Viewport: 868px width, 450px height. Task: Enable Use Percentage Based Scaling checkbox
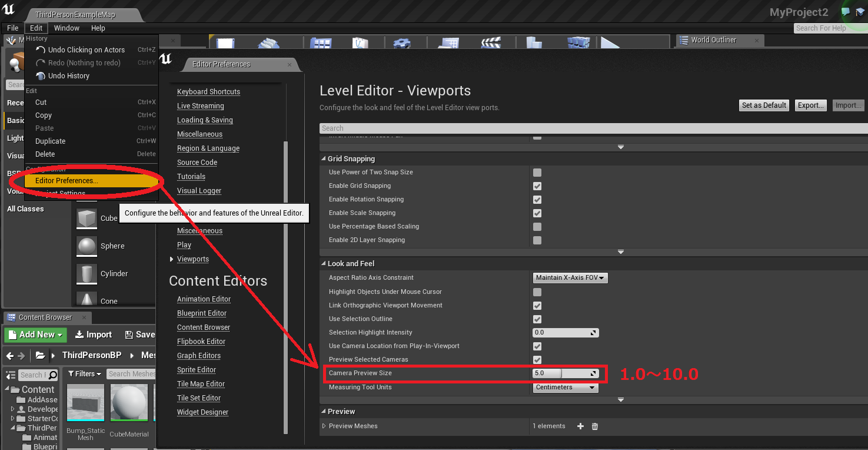537,227
